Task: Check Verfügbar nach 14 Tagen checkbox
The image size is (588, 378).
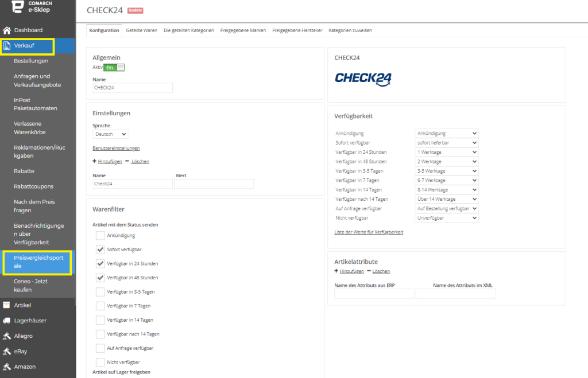Action: coord(100,334)
